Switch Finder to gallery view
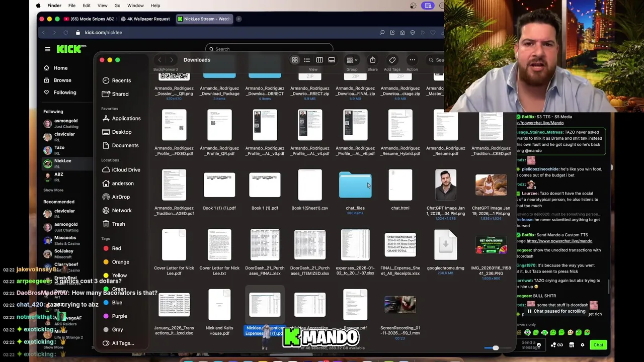 [x=332, y=60]
